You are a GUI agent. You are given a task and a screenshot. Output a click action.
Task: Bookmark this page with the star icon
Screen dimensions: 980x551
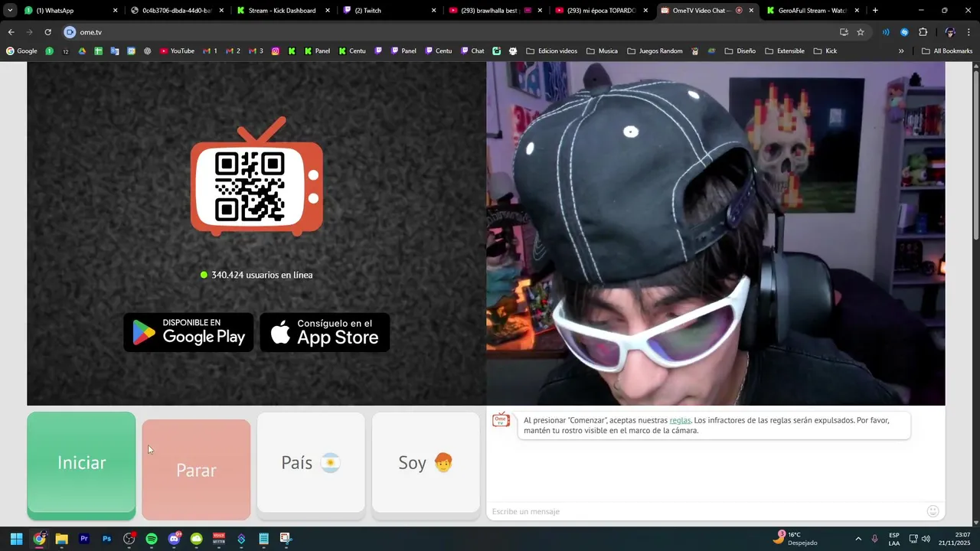pyautogui.click(x=861, y=32)
